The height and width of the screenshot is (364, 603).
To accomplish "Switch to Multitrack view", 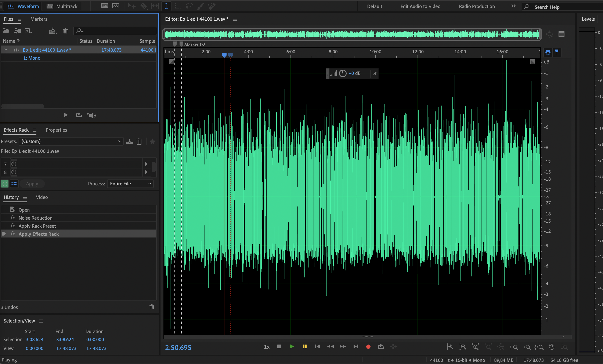I will (x=62, y=6).
